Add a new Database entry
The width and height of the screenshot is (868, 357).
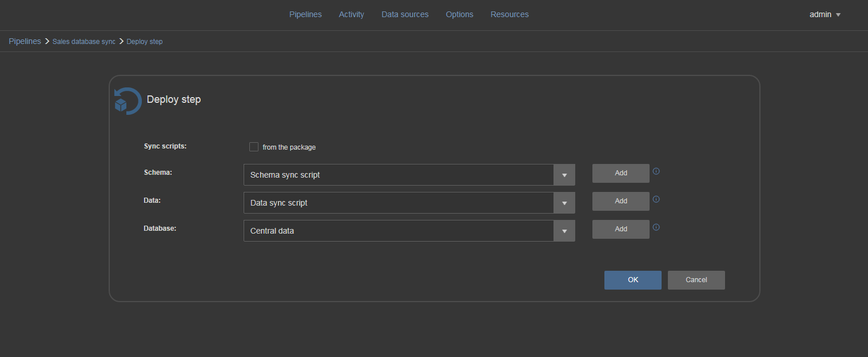click(x=621, y=229)
